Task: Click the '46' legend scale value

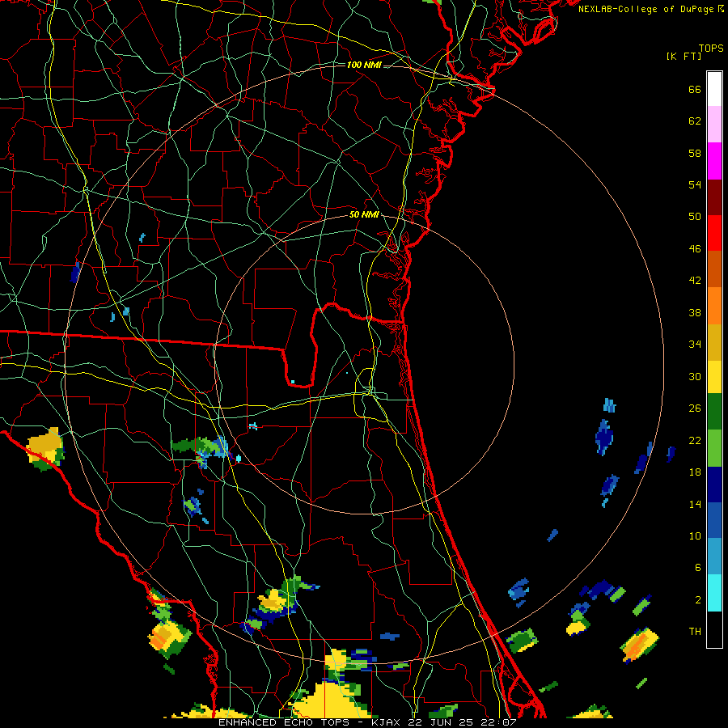Action: 695,249
